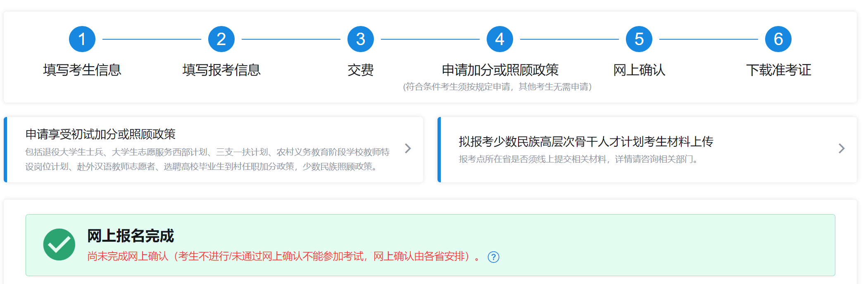The width and height of the screenshot is (868, 284).
Task: Select the 申请加分或照顾政策 step label
Action: tap(499, 70)
